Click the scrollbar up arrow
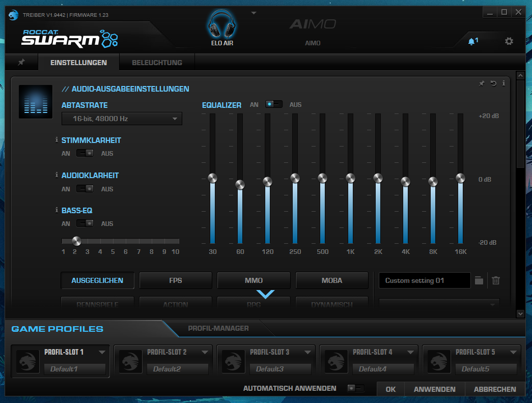The height and width of the screenshot is (403, 532). point(520,75)
